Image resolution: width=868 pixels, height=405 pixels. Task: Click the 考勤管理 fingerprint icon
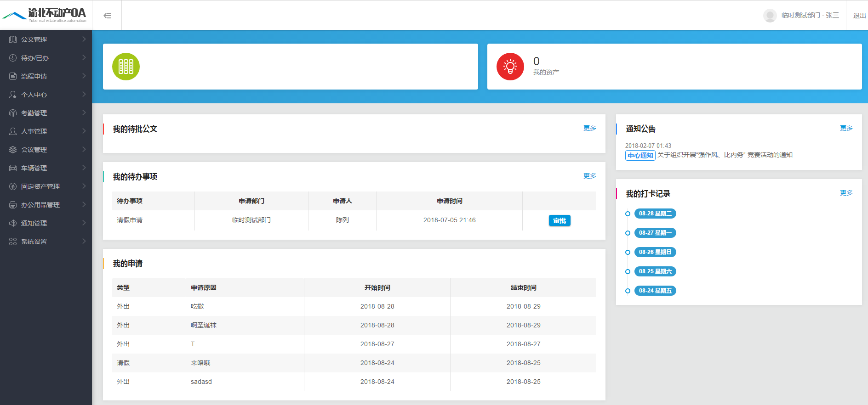(13, 113)
